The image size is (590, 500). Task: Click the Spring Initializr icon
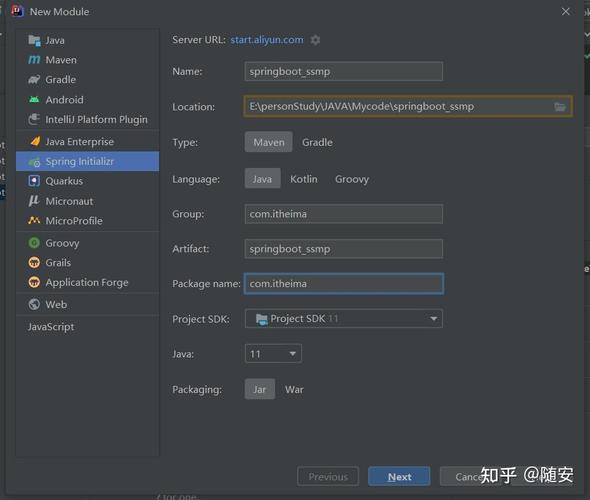coord(34,161)
